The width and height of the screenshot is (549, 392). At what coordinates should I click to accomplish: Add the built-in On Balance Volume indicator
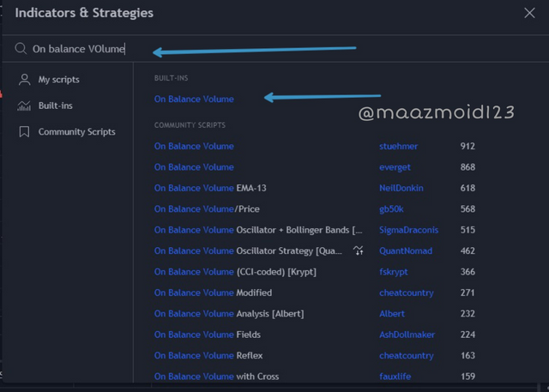[x=194, y=100]
